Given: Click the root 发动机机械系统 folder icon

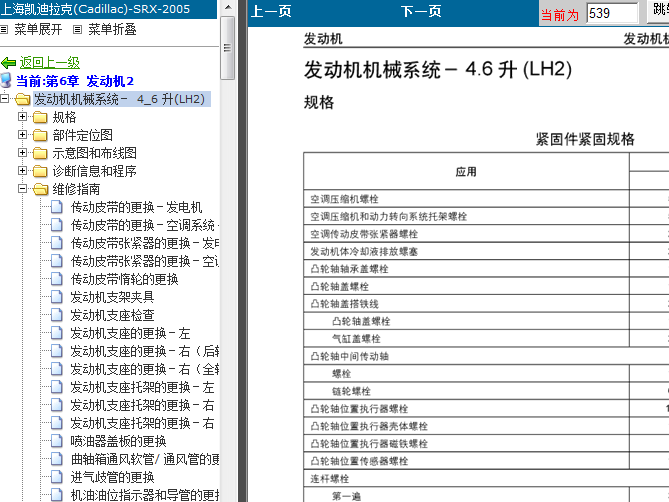Looking at the screenshot, I should [x=23, y=99].
